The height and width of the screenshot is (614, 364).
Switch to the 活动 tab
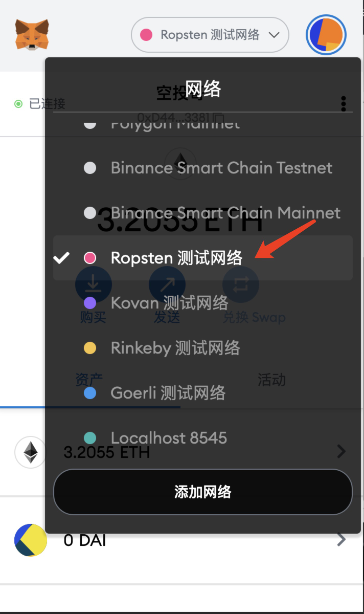click(271, 380)
